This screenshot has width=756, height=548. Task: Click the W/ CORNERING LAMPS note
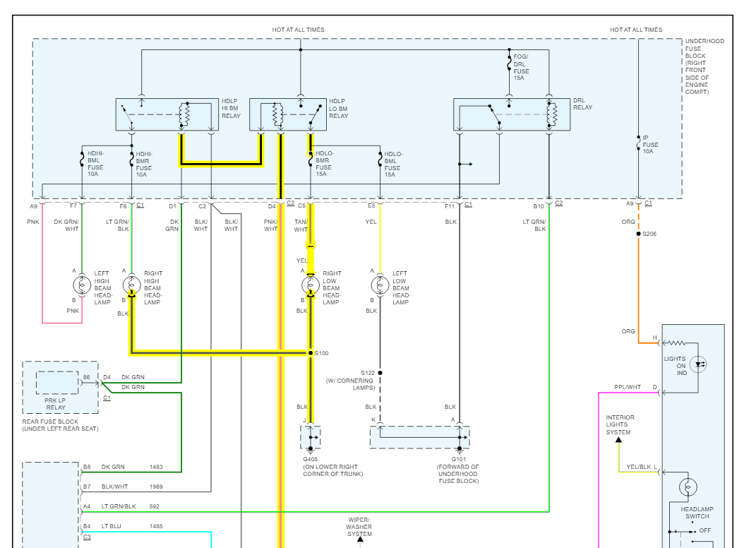351,384
